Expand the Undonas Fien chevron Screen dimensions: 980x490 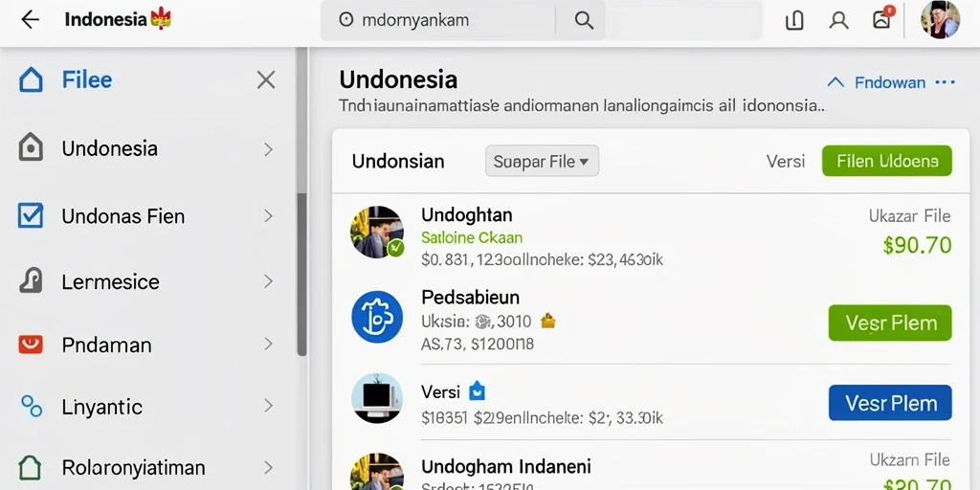[x=268, y=216]
